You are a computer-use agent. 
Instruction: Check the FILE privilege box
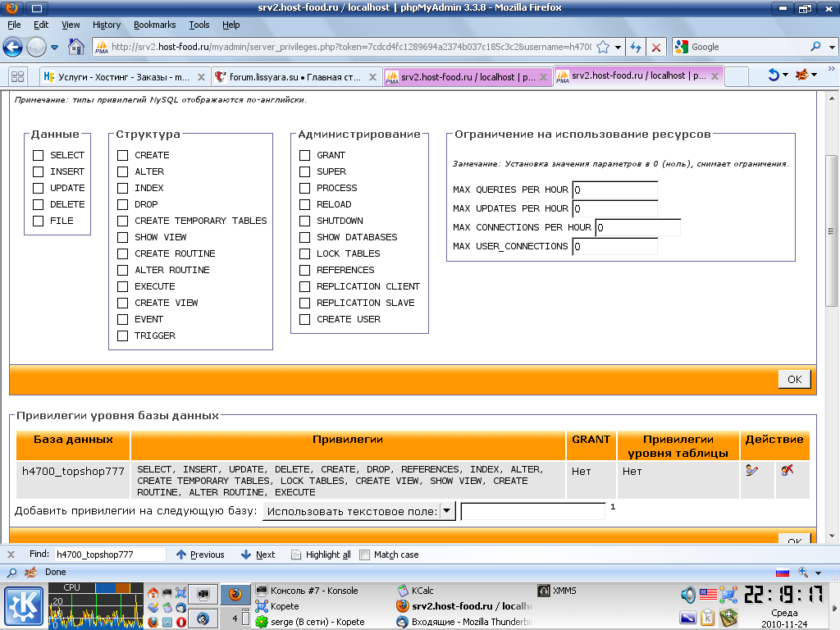coord(38,221)
